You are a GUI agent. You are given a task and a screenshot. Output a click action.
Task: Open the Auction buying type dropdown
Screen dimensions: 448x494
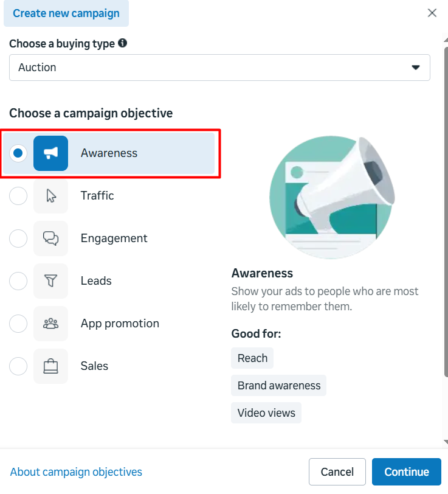click(x=219, y=68)
